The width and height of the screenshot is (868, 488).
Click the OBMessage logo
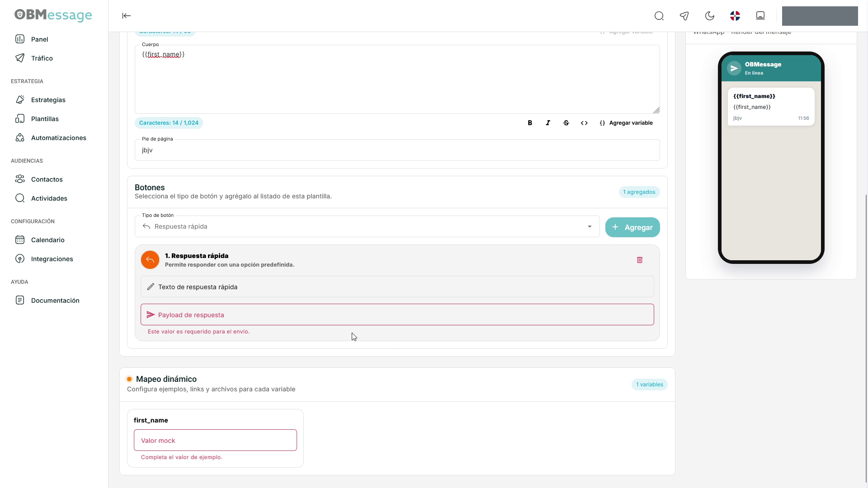coord(53,15)
